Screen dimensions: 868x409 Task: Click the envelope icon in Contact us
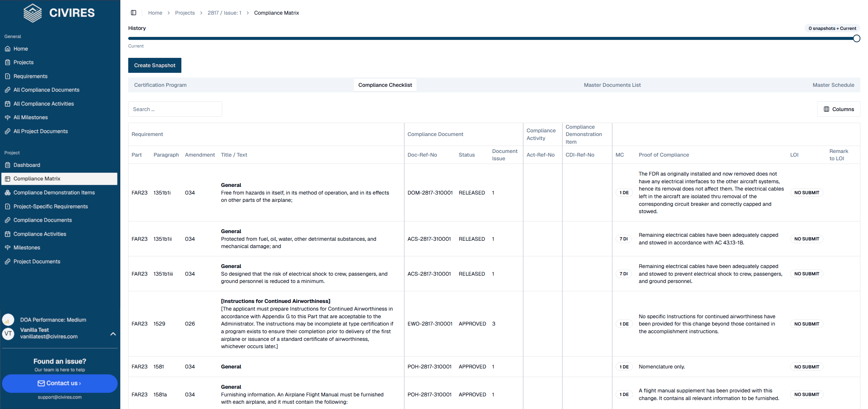tap(41, 383)
